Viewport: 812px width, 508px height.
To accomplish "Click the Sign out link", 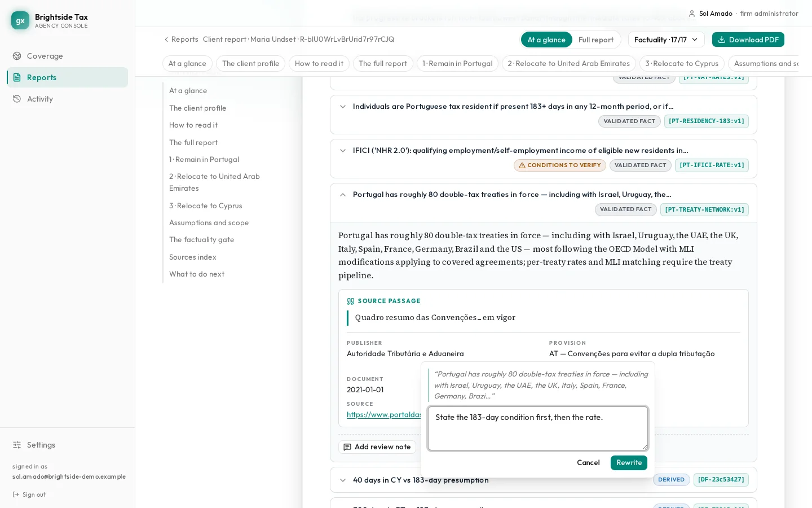I will click(29, 494).
